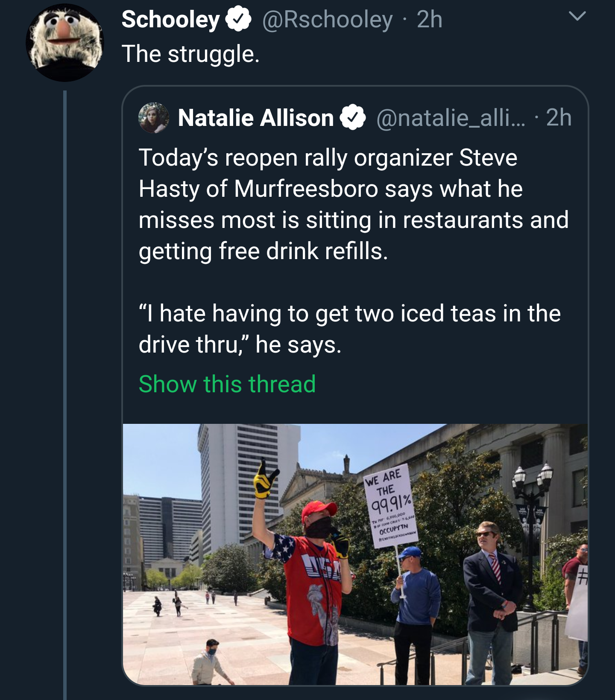The width and height of the screenshot is (615, 700).
Task: Click "The struggle." tweet text
Action: pyautogui.click(x=190, y=54)
